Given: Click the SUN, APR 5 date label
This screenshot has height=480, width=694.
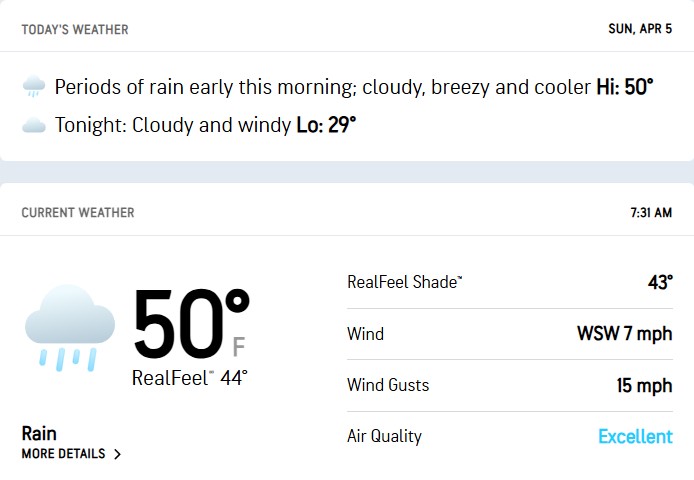Looking at the screenshot, I should pyautogui.click(x=640, y=30).
